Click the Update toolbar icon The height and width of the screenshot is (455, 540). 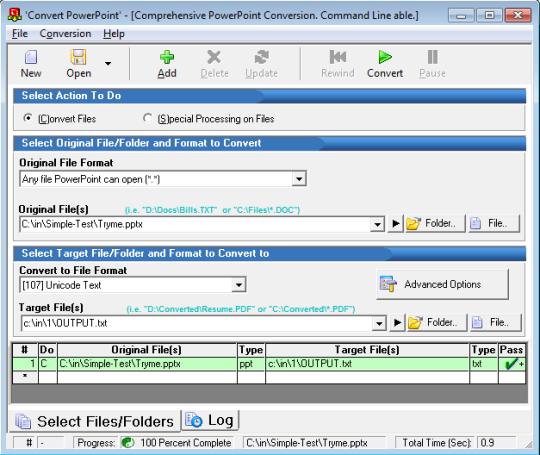(262, 57)
